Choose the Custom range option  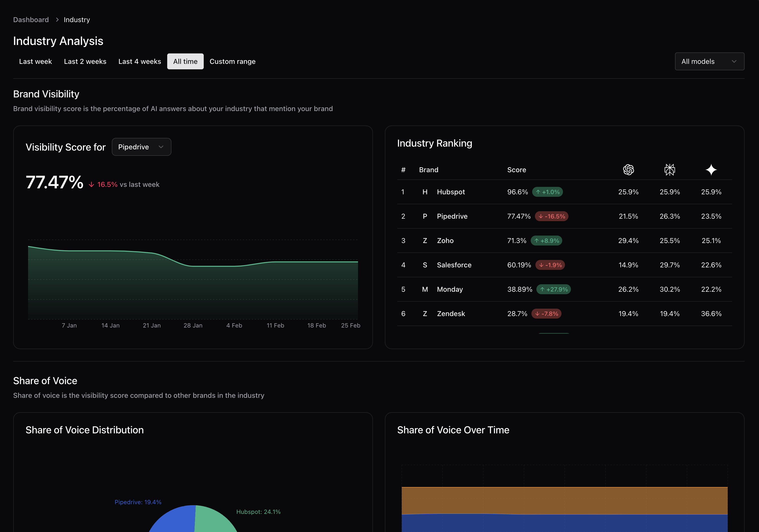coord(232,61)
